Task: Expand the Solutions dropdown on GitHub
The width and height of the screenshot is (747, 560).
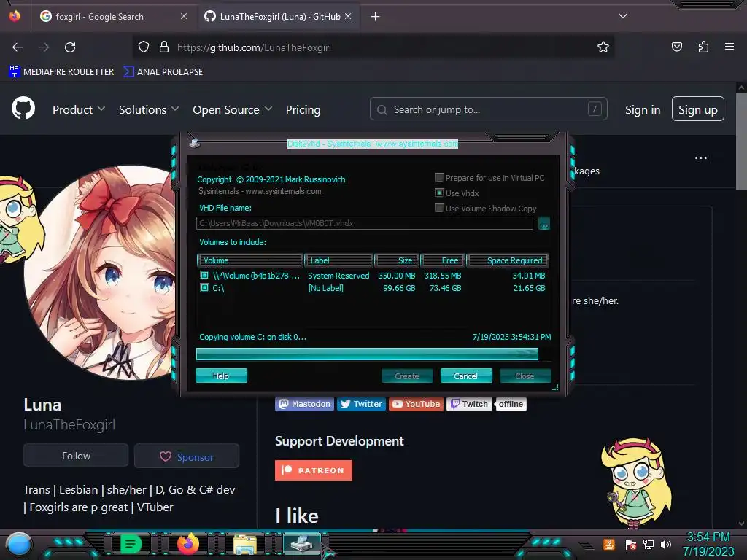Action: click(x=149, y=109)
